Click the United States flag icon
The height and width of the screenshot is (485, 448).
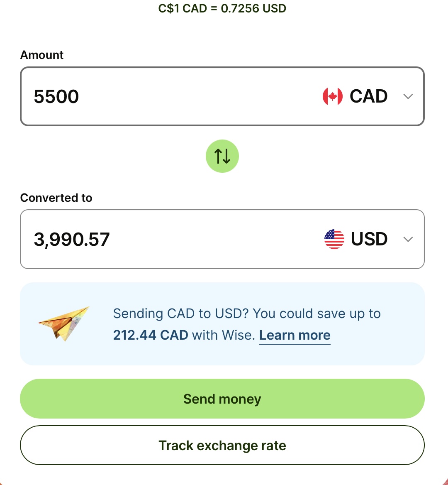(334, 239)
